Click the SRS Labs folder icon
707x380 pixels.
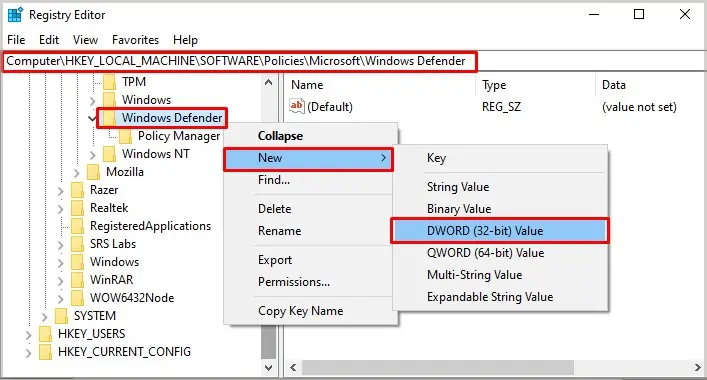pyautogui.click(x=78, y=244)
